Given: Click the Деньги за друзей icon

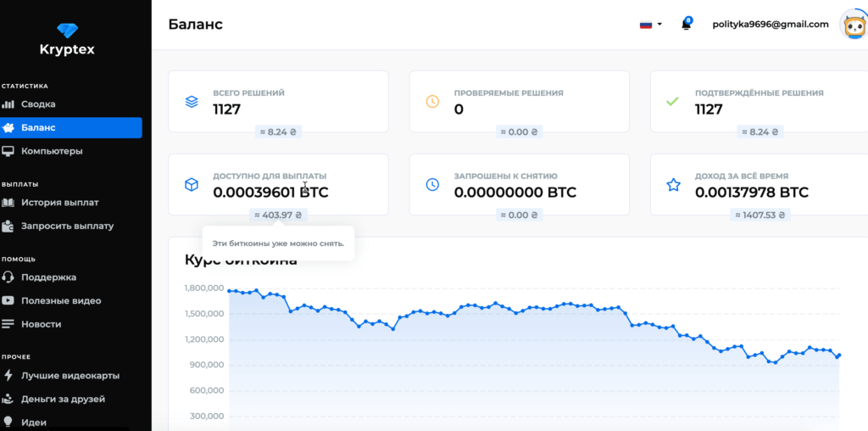Looking at the screenshot, I should (8, 399).
